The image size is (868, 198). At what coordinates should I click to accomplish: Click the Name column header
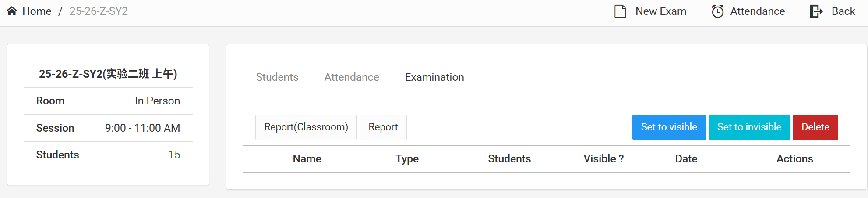[x=307, y=159]
